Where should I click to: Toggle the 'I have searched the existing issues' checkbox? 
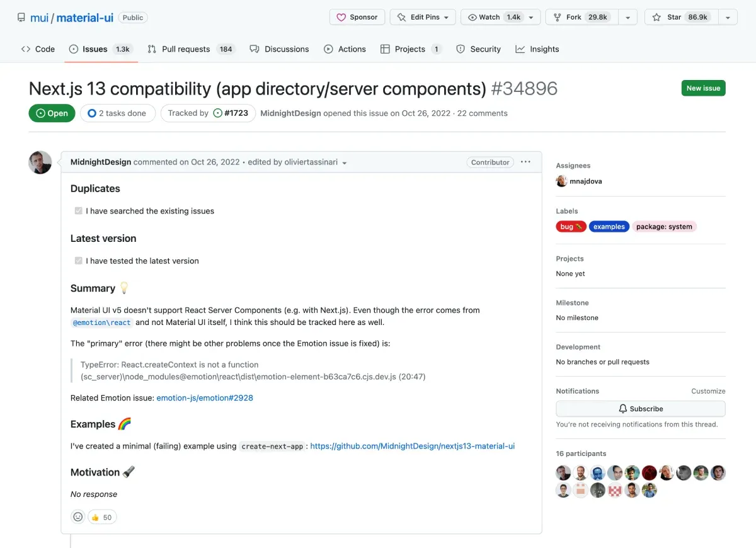tap(78, 211)
